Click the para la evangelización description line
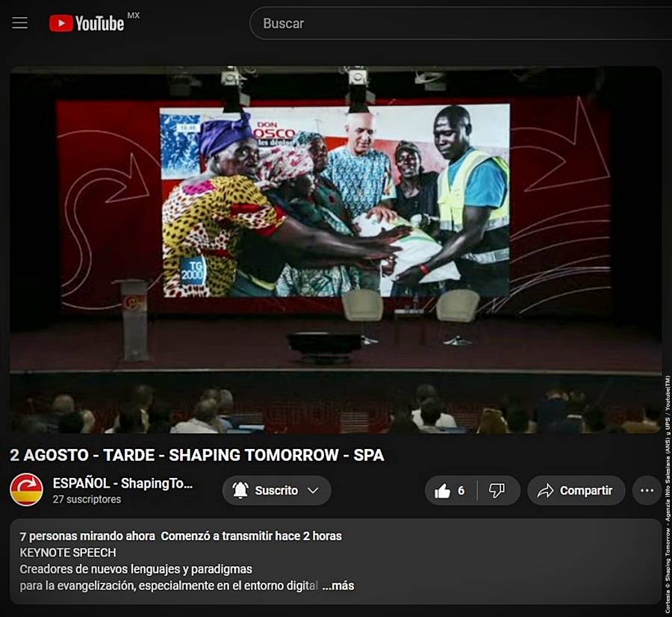Image resolution: width=672 pixels, height=617 pixels. click(169, 586)
